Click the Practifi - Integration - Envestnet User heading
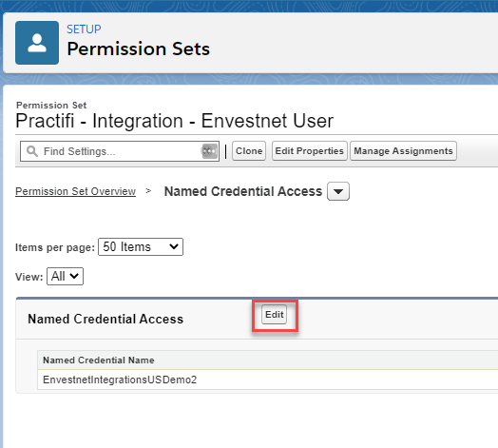 174,121
